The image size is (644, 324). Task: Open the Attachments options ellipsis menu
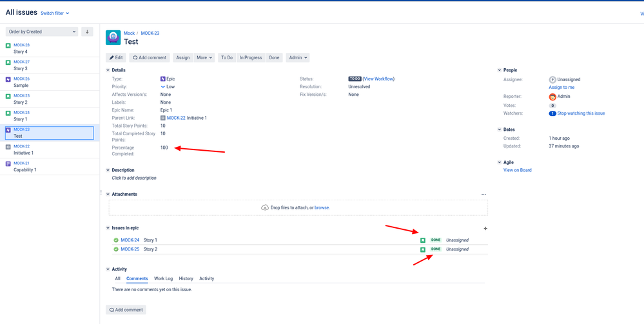(x=484, y=195)
